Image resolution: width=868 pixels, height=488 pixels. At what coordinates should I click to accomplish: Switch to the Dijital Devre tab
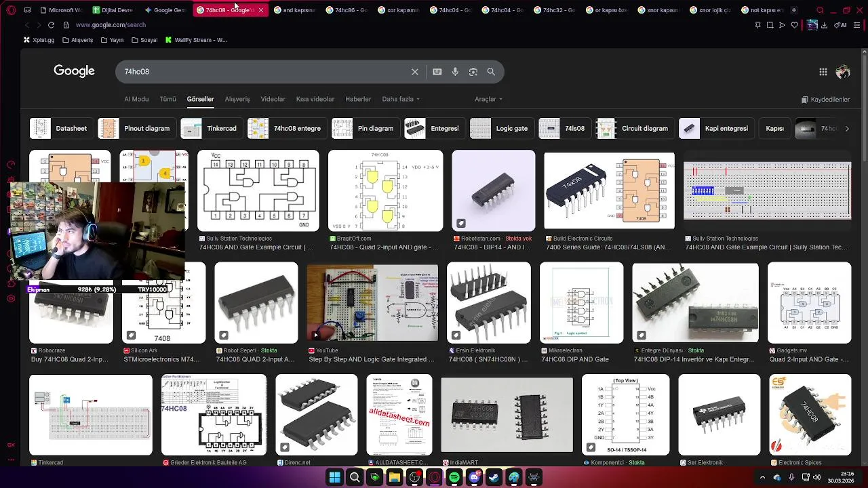(x=113, y=10)
